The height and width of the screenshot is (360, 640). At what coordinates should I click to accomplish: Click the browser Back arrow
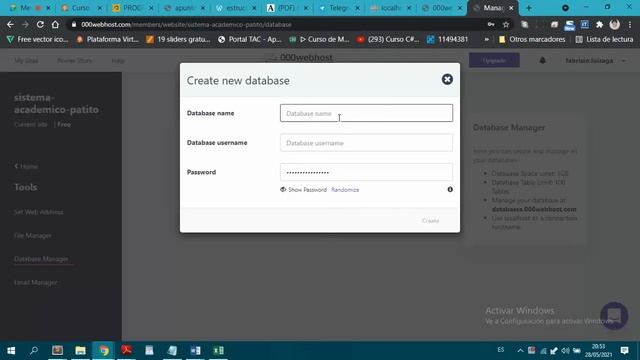[10, 24]
